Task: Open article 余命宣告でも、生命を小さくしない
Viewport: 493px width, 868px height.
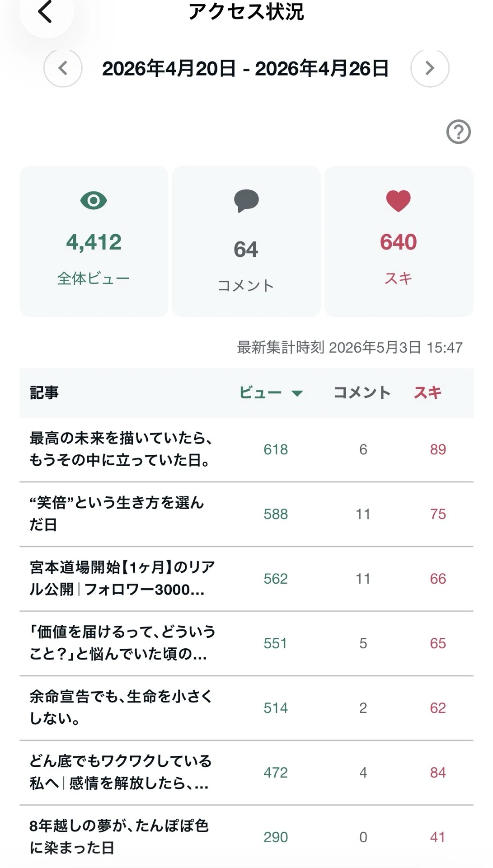Action: [246, 708]
